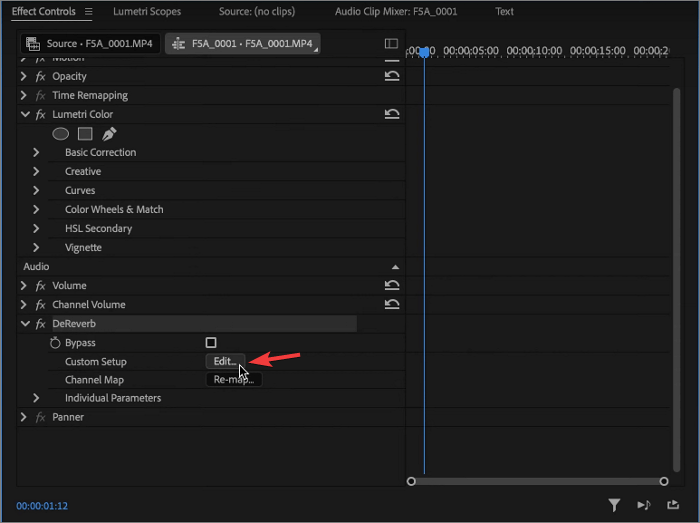Switch to the Lumetri Scopes tab
This screenshot has width=700, height=523.
(147, 12)
